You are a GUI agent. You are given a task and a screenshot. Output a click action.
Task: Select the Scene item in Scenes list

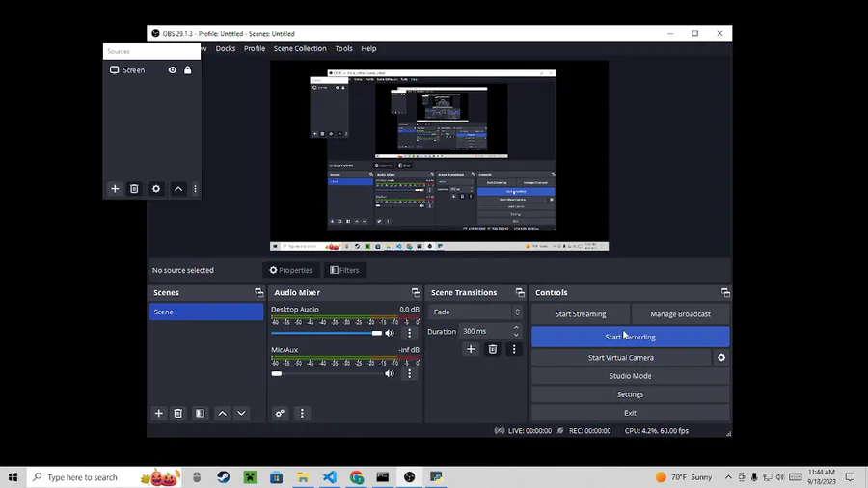click(206, 312)
